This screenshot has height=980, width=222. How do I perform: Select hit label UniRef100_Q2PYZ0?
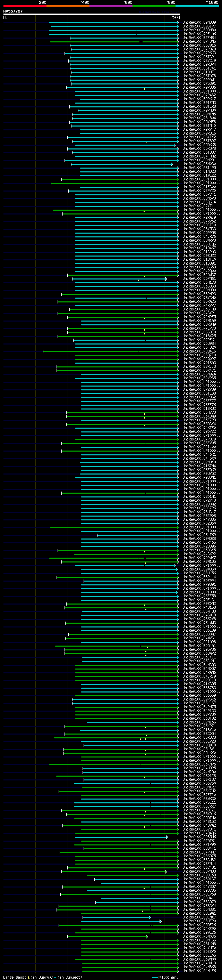[x=199, y=191]
